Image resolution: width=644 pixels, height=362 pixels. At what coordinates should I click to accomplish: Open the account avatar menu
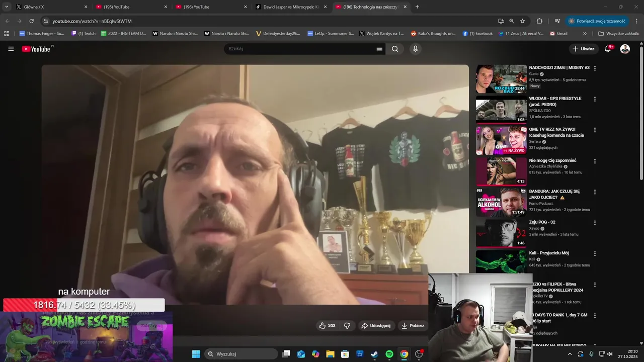[x=625, y=49]
